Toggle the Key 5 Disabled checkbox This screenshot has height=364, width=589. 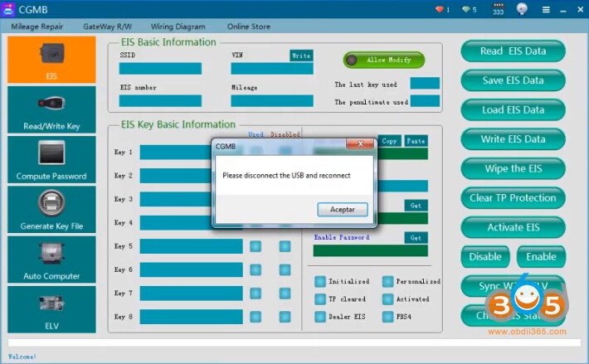[x=285, y=246]
